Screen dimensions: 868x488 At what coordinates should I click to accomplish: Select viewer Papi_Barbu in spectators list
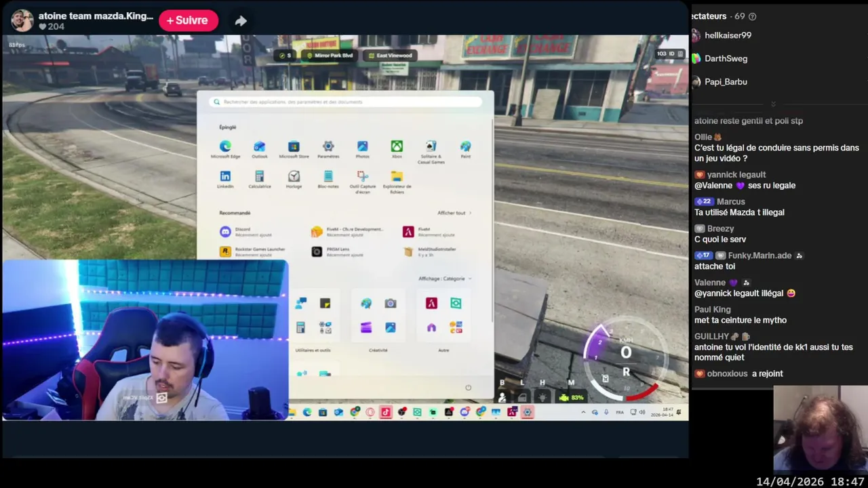(x=726, y=81)
